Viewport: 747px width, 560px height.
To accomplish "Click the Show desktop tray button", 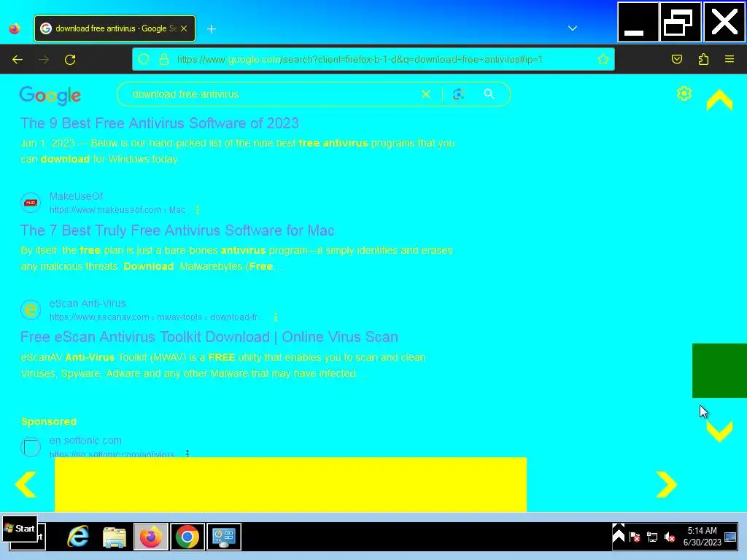I will coord(730,537).
